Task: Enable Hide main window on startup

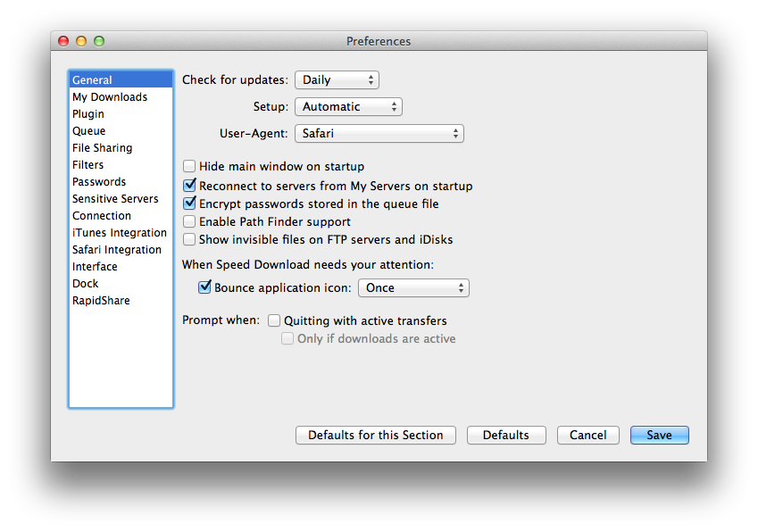Action: (x=189, y=166)
